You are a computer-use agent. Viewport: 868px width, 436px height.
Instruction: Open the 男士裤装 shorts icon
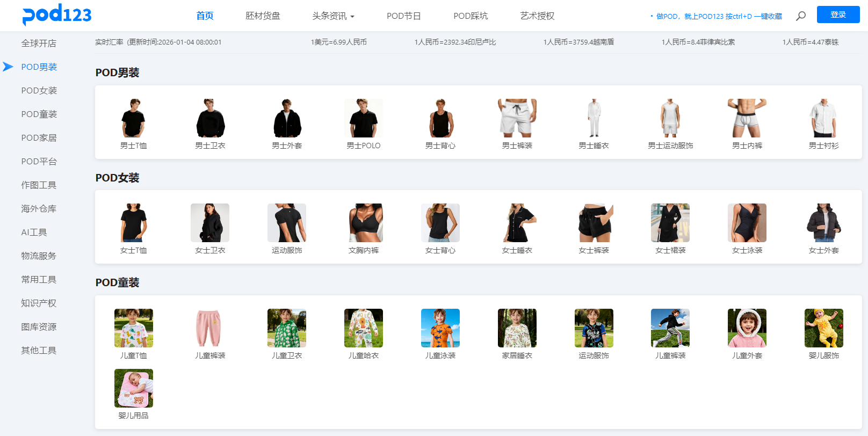pyautogui.click(x=517, y=118)
